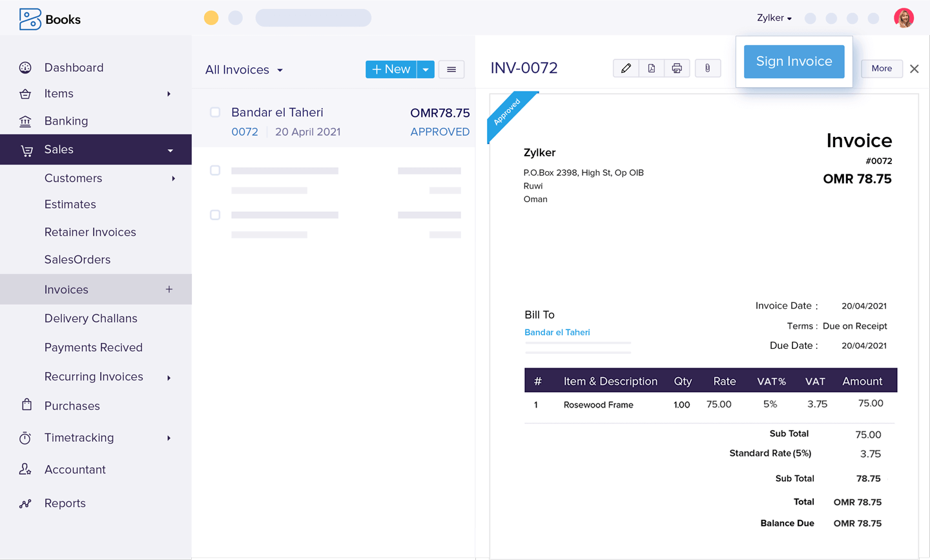Open the Accountant section
The image size is (930, 560).
[75, 470]
